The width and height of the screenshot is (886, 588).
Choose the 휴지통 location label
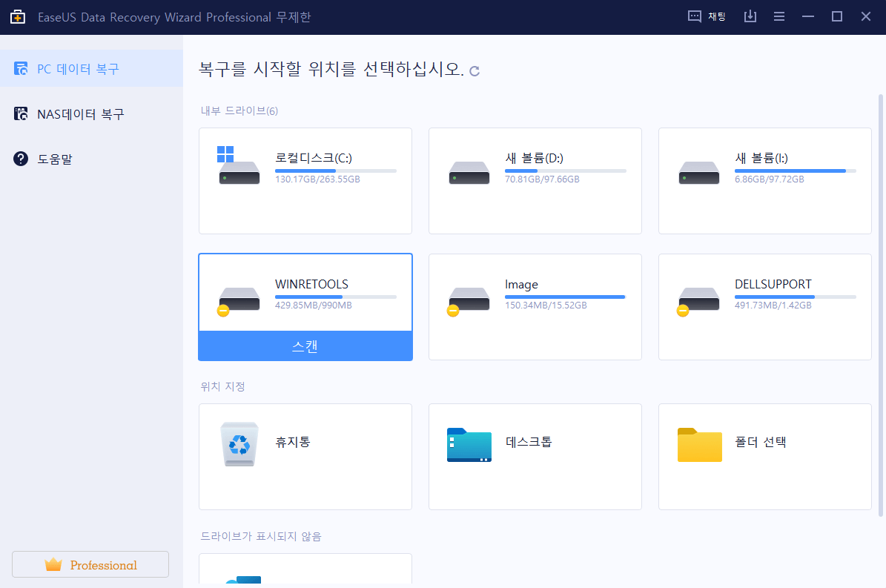coord(293,442)
